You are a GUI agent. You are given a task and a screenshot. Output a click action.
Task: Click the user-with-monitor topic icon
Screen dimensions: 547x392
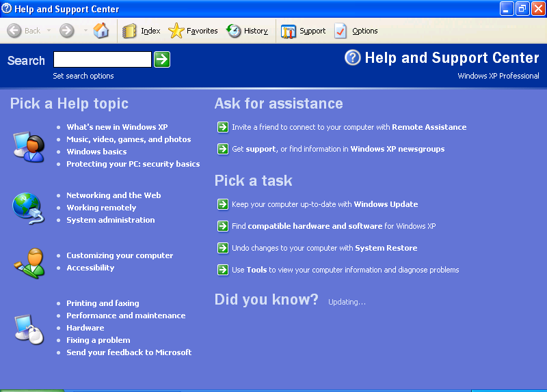[29, 147]
